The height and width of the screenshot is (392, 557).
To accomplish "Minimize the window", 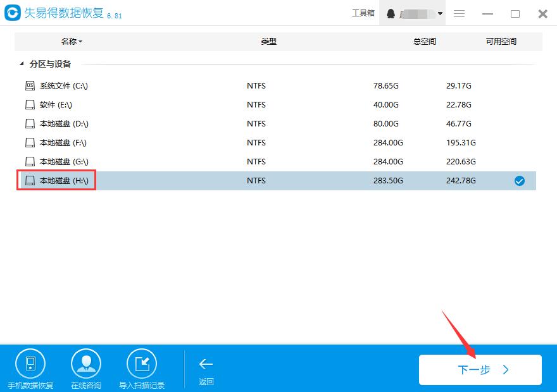I will click(487, 14).
